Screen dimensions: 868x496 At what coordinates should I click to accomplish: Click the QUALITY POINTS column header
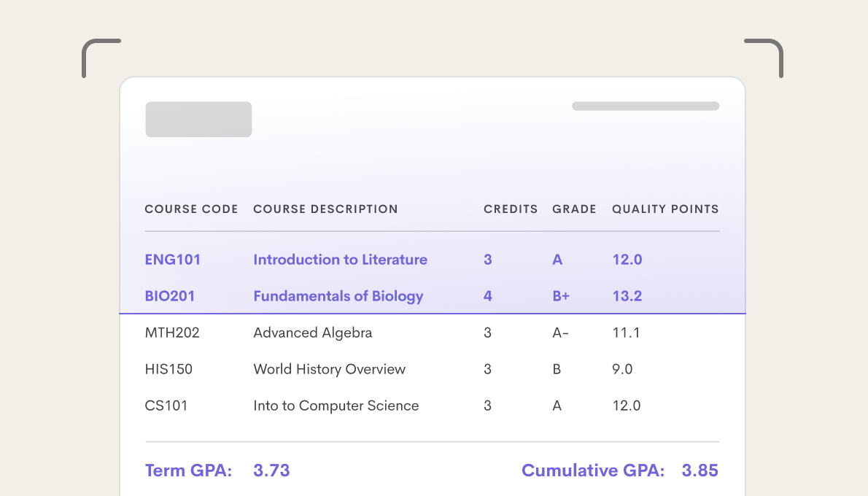(x=665, y=209)
